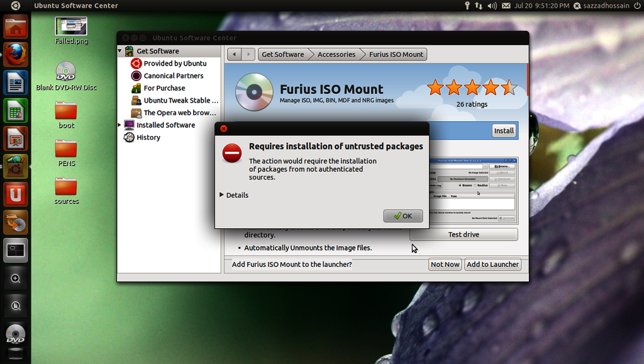Click OK in the untrusted packages dialog
This screenshot has width=644, height=364.
403,216
